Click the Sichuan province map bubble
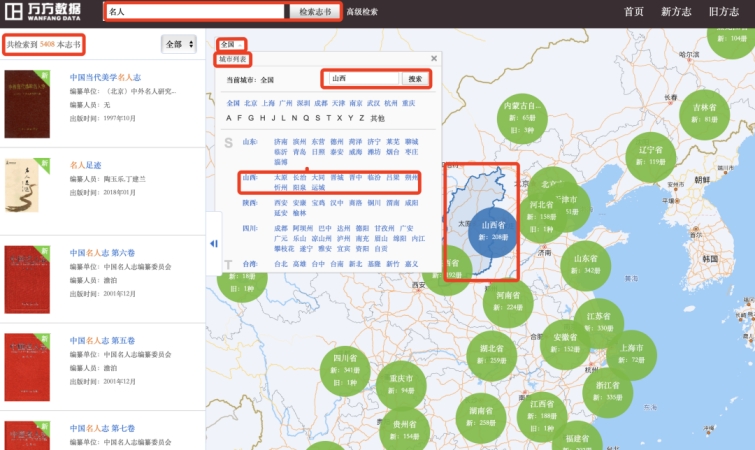755x450 pixels. pyautogui.click(x=345, y=364)
